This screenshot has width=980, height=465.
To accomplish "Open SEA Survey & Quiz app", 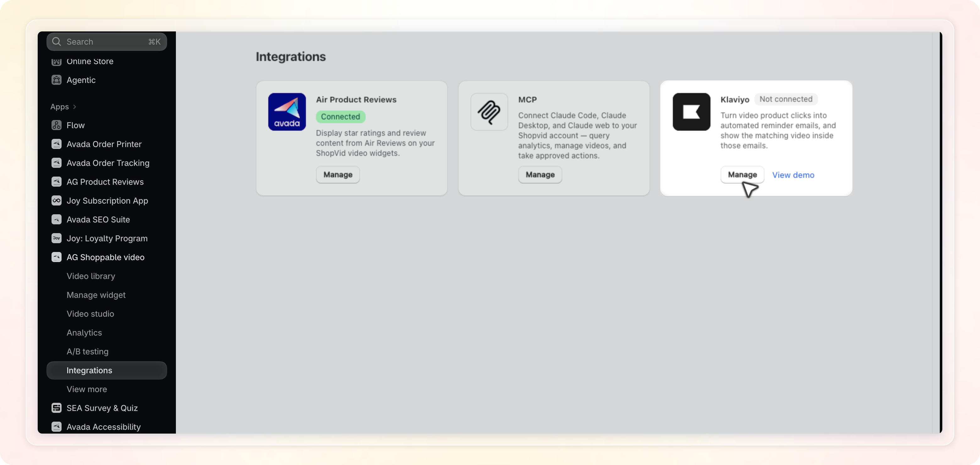I will click(102, 408).
